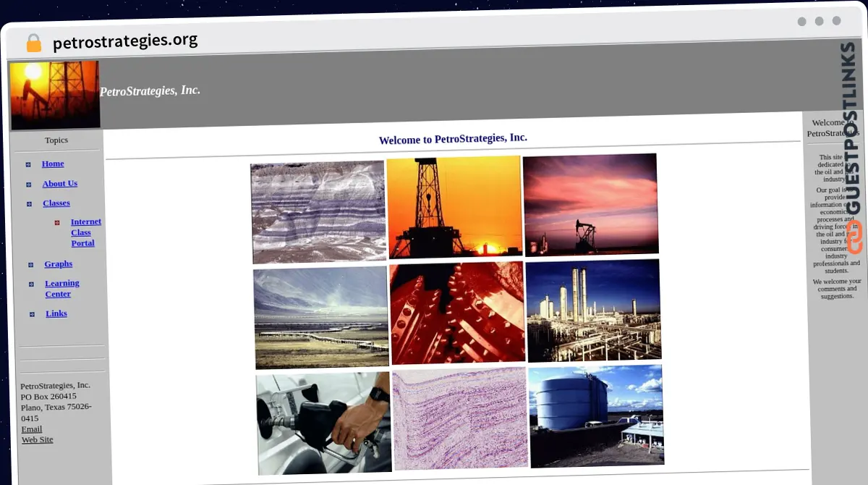Click the red bullet icon beside Internet Class Portal

tap(56, 222)
